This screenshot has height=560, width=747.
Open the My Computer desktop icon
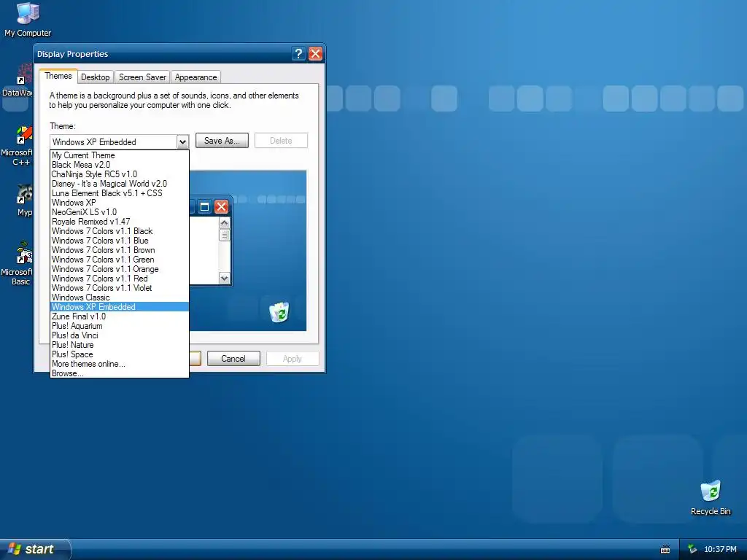point(28,19)
